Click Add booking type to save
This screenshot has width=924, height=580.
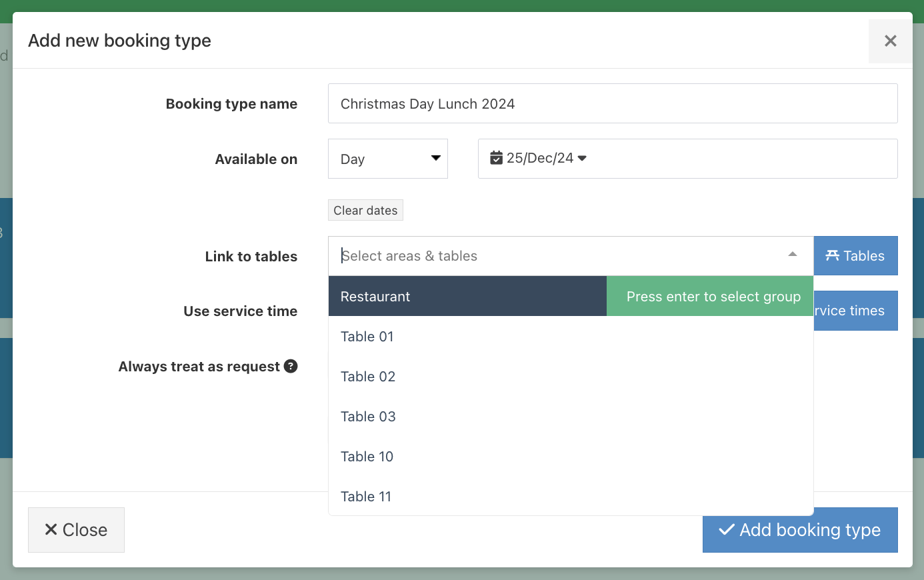click(799, 529)
